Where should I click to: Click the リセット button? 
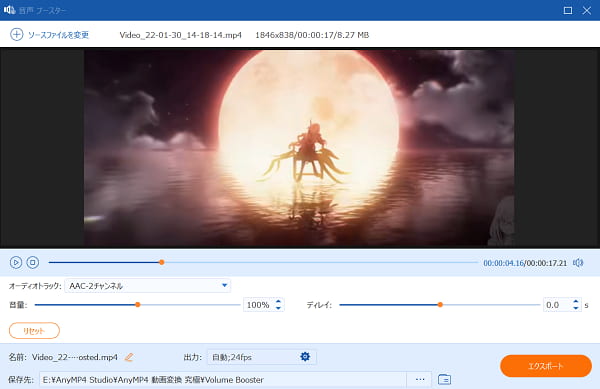point(34,331)
